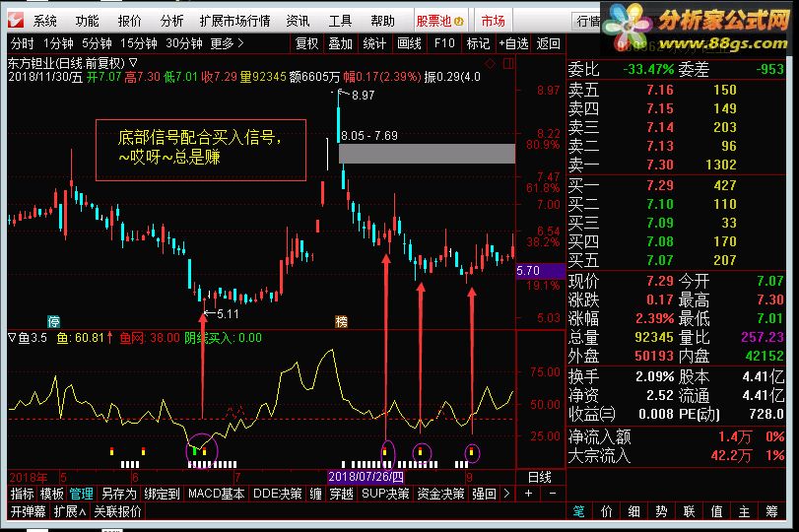Select the 模板 tab
The height and width of the screenshot is (532, 799).
tap(52, 494)
